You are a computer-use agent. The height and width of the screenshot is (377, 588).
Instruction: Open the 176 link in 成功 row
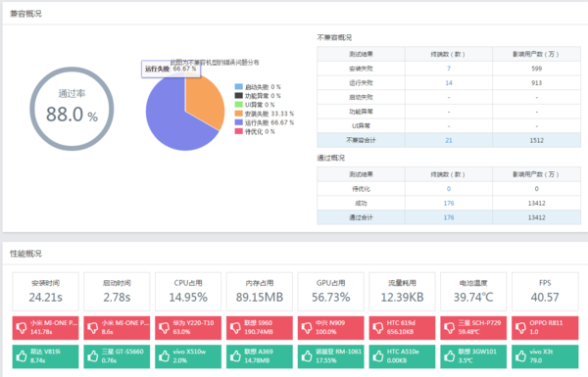point(449,203)
